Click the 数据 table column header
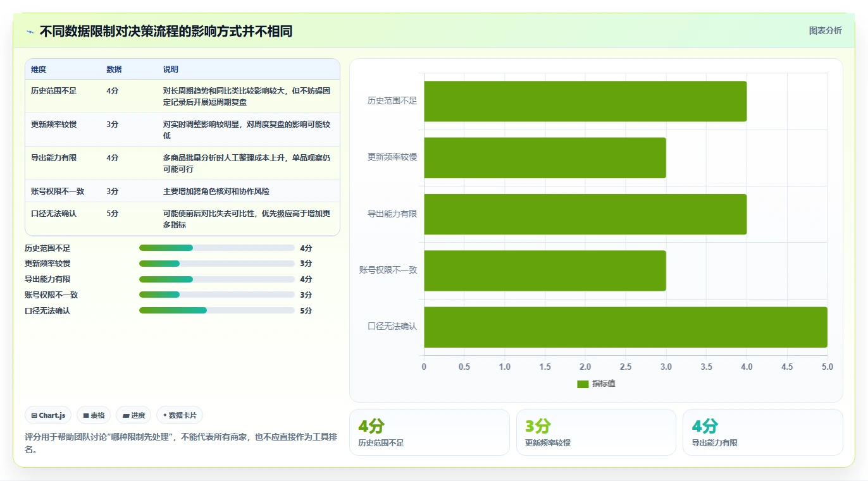Screen dimensions: 868x481 [114, 70]
